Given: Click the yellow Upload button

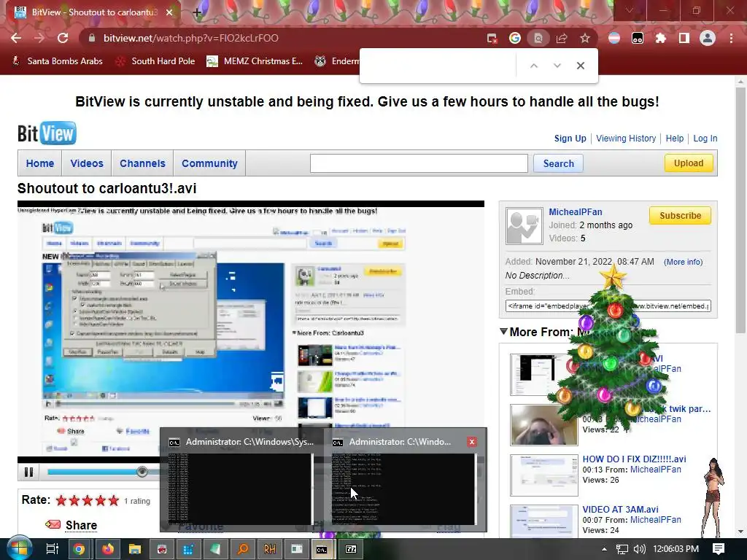Looking at the screenshot, I should [689, 163].
